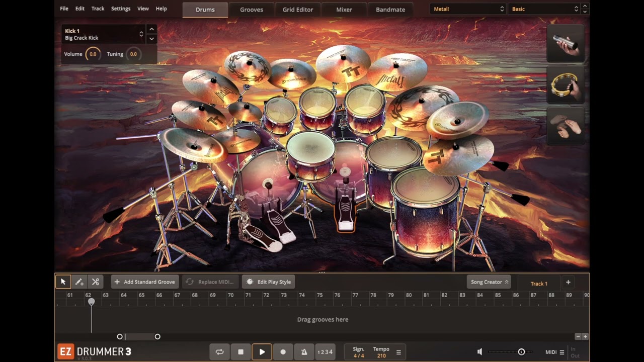This screenshot has width=644, height=362.
Task: Click the EZ Drummer 3 logo
Action: pos(94,352)
